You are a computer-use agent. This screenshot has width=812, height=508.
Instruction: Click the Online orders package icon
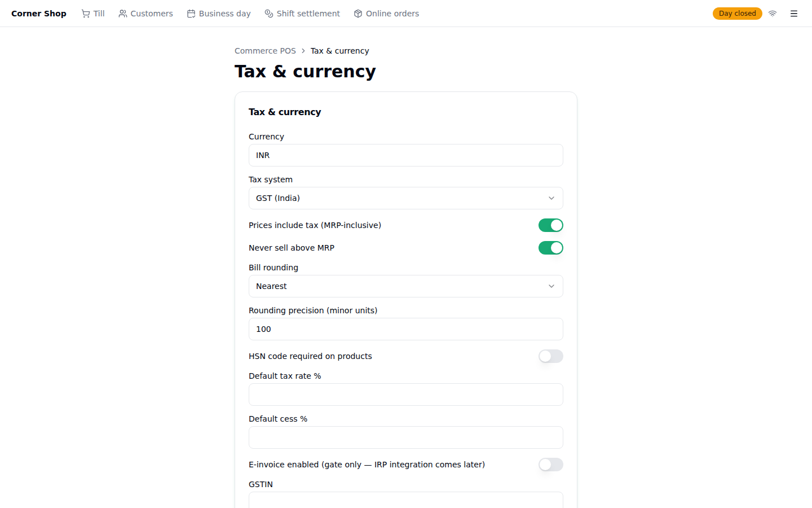(358, 14)
